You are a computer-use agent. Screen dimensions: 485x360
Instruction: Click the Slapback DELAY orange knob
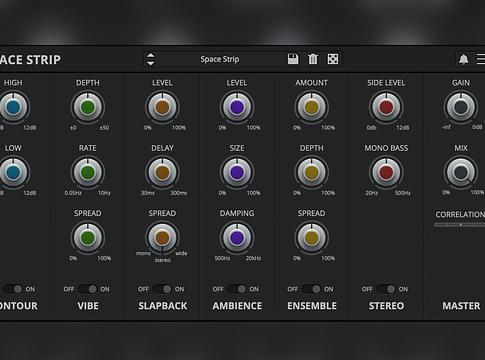(162, 173)
